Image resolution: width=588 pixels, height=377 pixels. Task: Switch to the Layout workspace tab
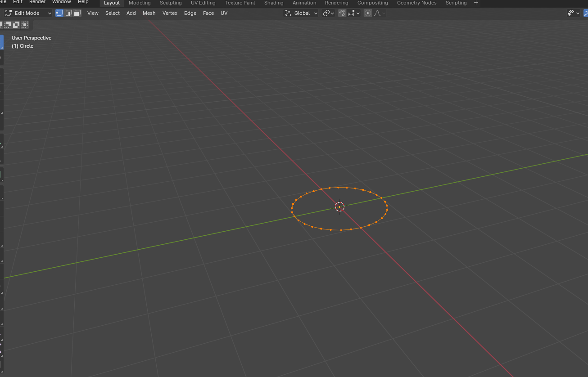(112, 3)
